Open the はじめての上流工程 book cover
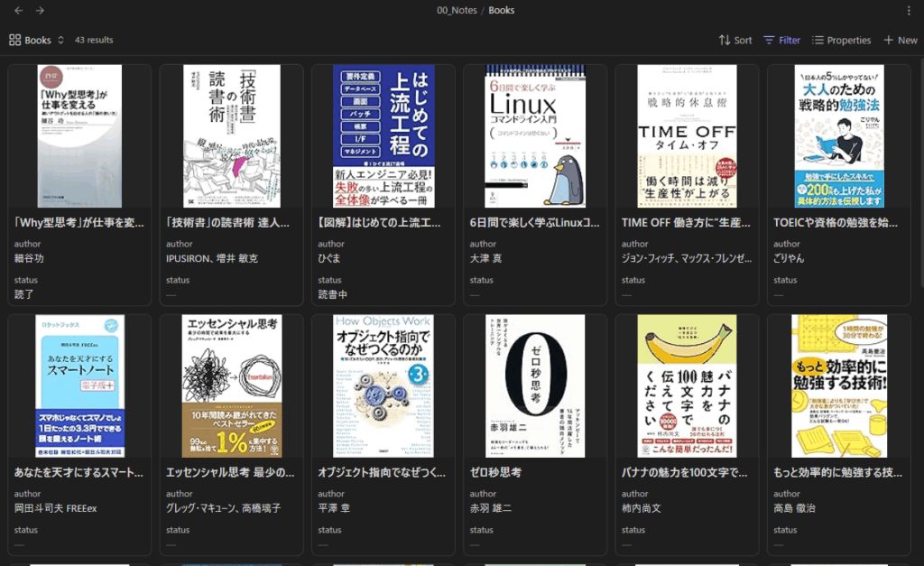924x566 pixels. click(x=383, y=136)
